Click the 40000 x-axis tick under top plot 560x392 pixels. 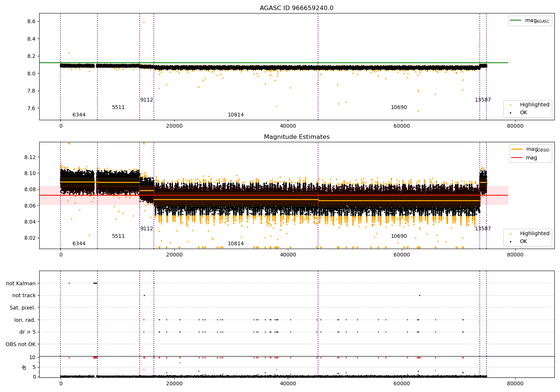tap(288, 126)
